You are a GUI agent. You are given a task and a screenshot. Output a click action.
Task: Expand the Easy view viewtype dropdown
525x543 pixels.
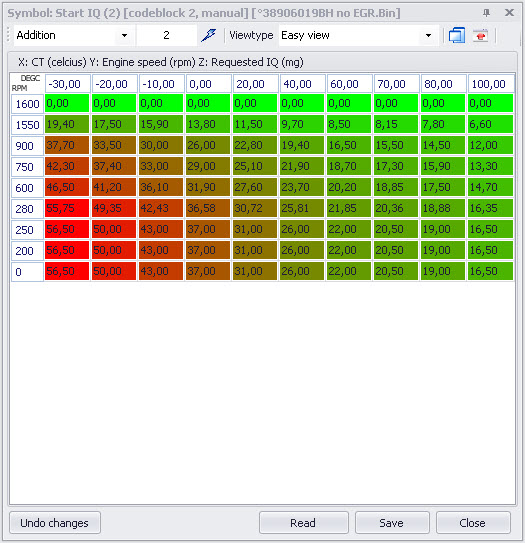[x=428, y=35]
